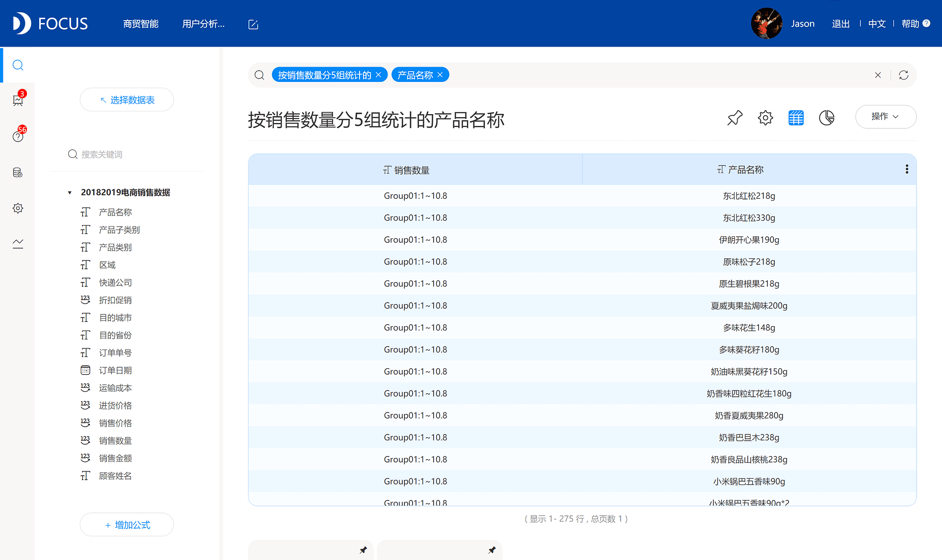The width and height of the screenshot is (942, 560).
Task: Click the pin/bookmark icon
Action: click(x=734, y=117)
